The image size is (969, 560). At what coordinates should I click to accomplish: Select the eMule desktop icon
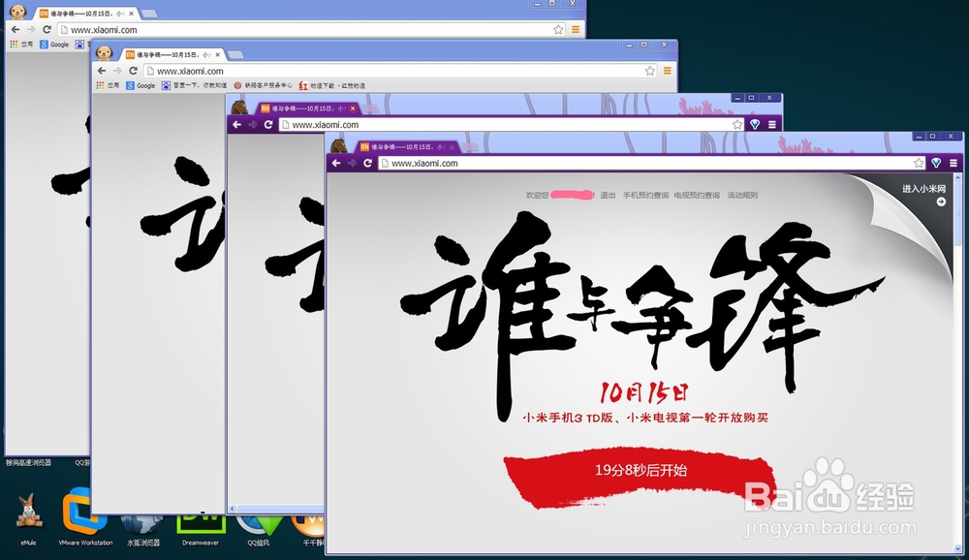28,519
